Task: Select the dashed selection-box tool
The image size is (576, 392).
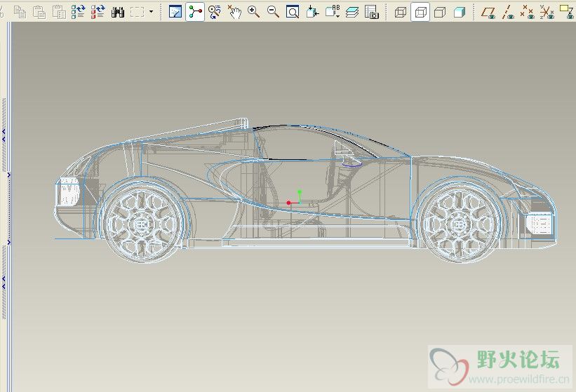Action: click(x=137, y=12)
